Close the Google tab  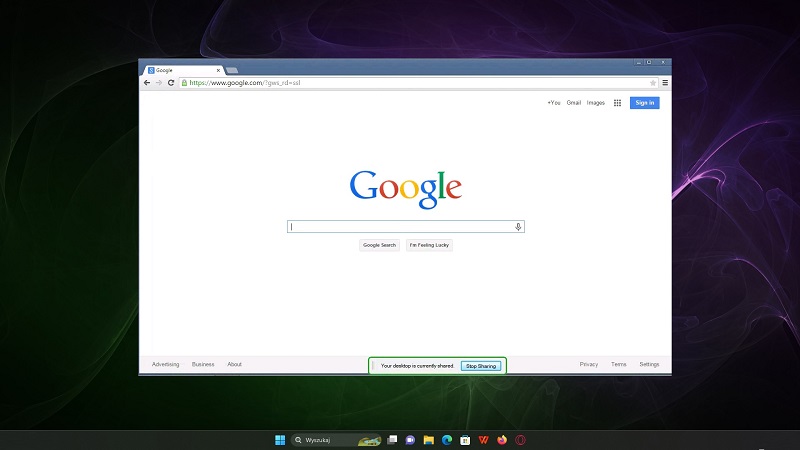click(x=218, y=70)
